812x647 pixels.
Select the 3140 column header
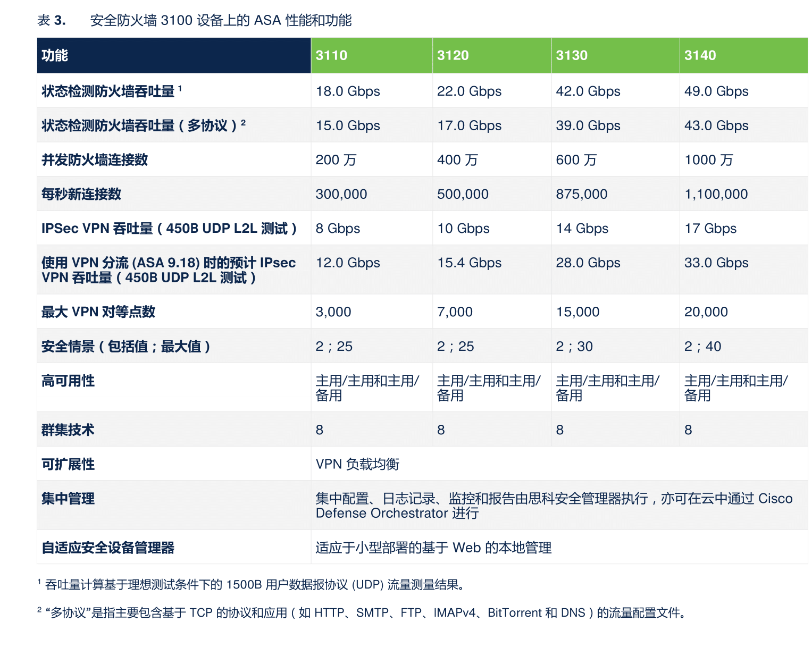click(x=700, y=55)
